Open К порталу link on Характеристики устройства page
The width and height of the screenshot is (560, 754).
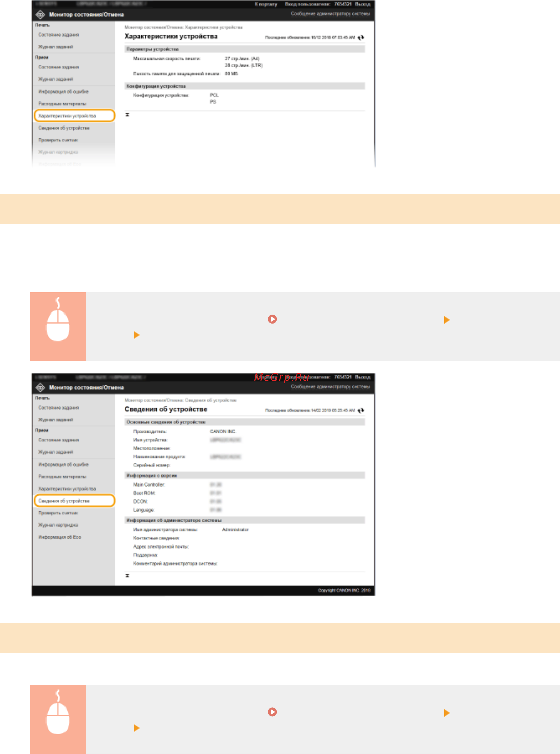pos(266,4)
